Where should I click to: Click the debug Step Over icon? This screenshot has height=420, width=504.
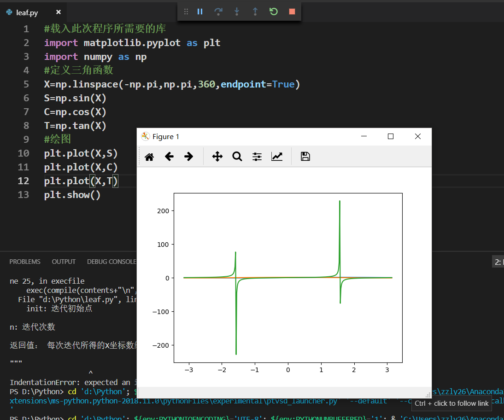coord(218,12)
